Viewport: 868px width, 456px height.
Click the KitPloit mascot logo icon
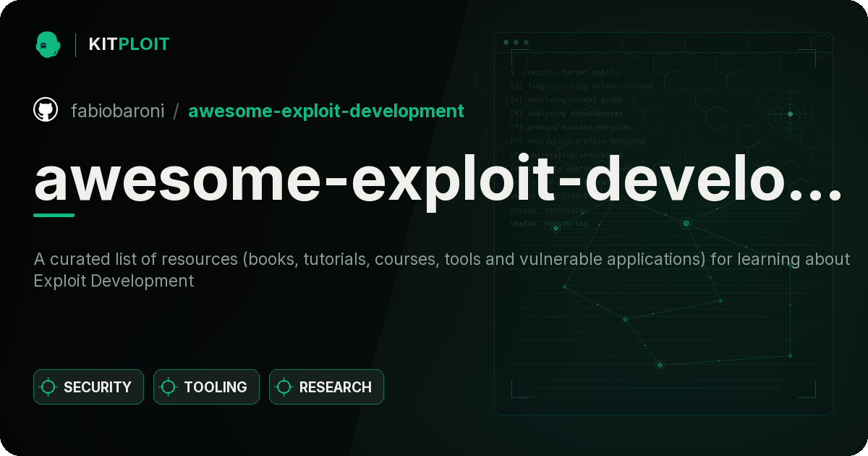click(x=48, y=44)
